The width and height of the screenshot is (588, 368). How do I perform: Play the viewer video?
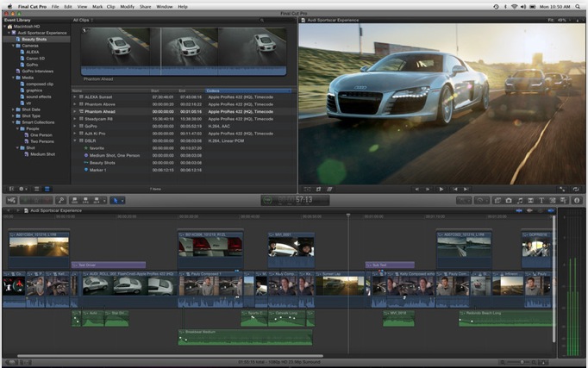pos(441,190)
